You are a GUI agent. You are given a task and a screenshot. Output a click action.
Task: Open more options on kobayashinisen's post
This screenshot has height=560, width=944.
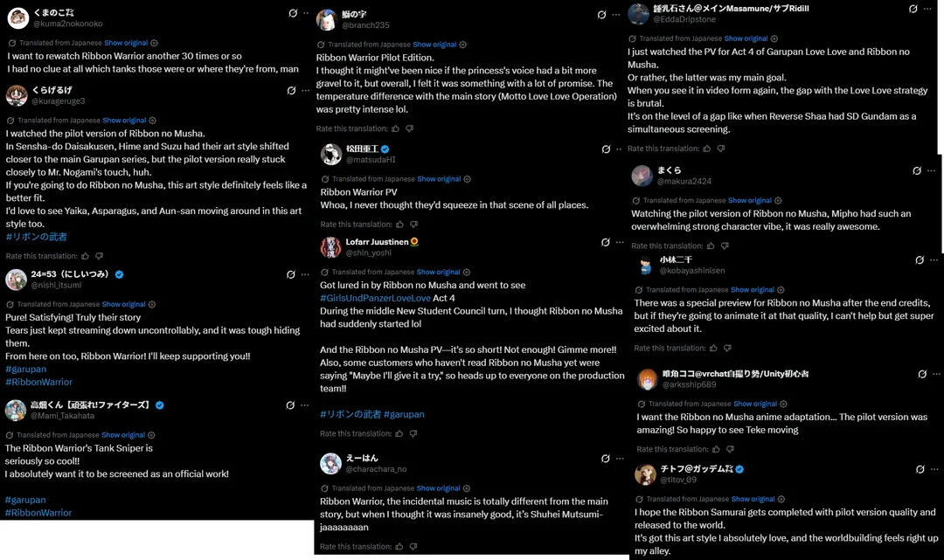click(x=934, y=260)
